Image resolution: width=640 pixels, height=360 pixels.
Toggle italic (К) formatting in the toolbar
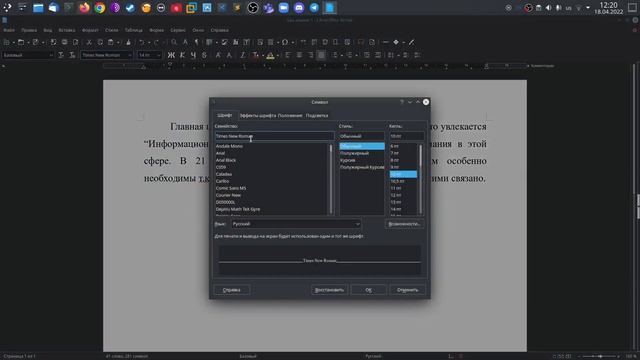click(x=182, y=55)
